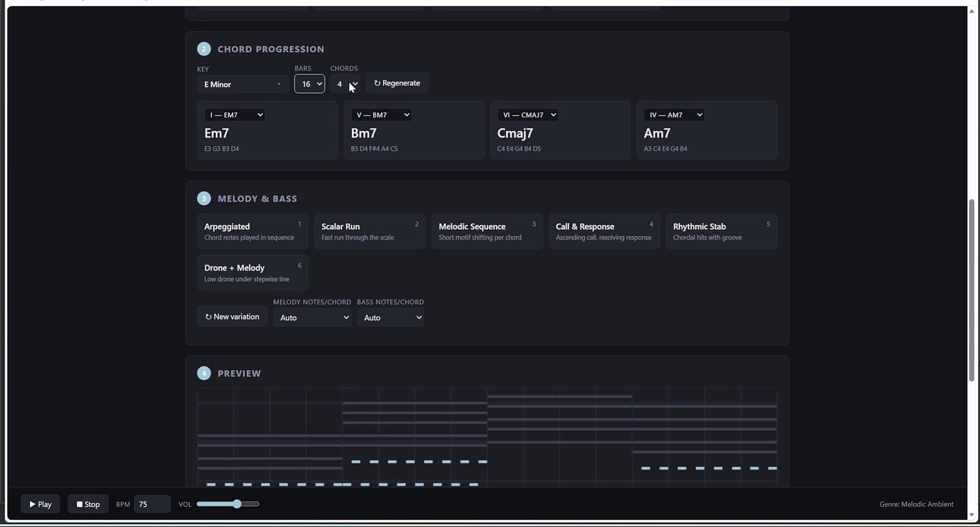980x527 pixels.
Task: Click the E3 G3 B3 D4 notes text
Action: 222,149
